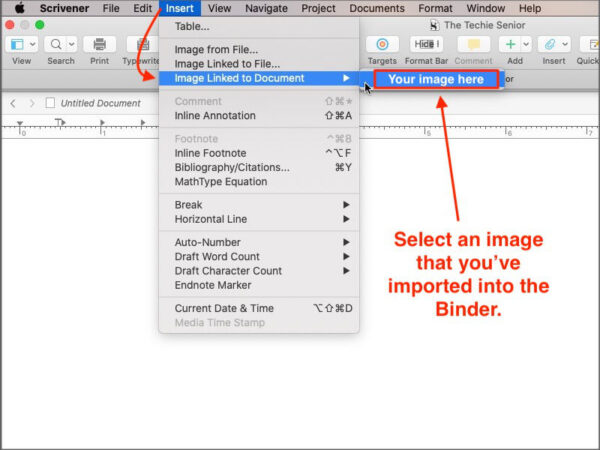Screen dimensions: 600x450
Task: Choose Endnote Marker
Action: click(x=259, y=285)
